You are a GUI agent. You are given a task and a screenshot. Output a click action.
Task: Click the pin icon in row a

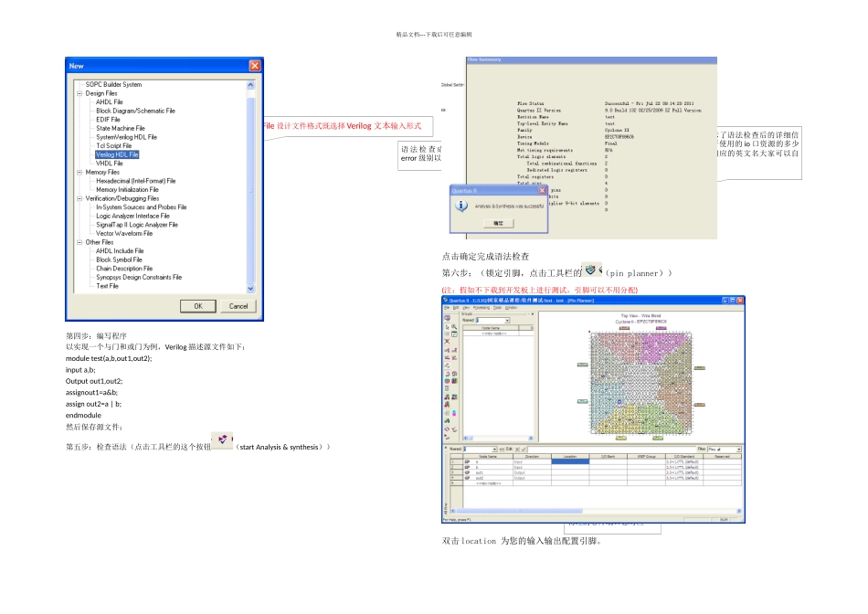467,461
